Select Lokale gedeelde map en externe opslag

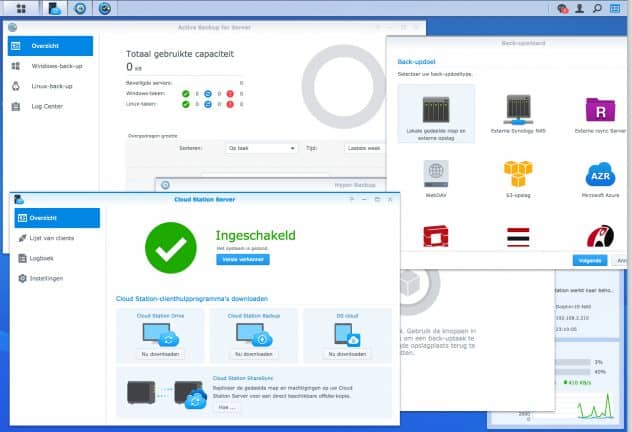(x=436, y=114)
